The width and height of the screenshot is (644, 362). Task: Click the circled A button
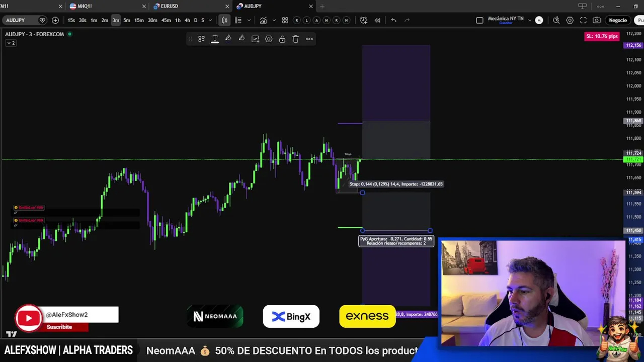coord(316,20)
